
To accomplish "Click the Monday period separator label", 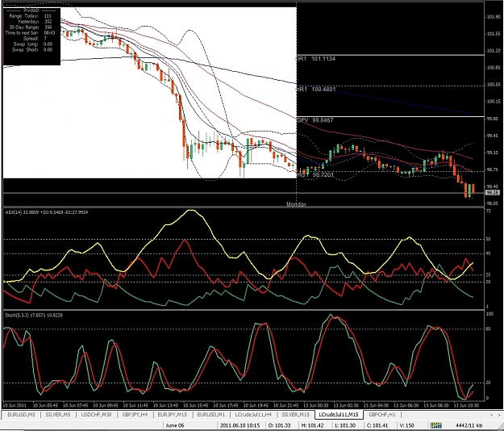I will 297,204.
